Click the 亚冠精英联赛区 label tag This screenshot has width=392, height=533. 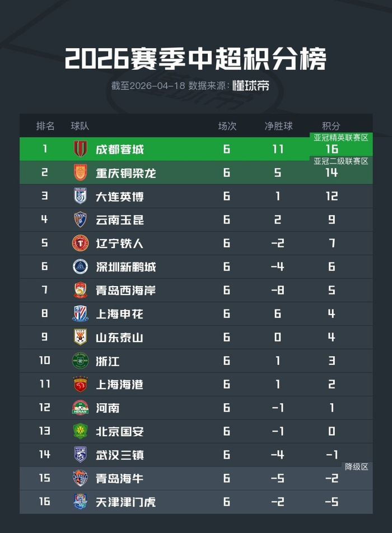(341, 138)
